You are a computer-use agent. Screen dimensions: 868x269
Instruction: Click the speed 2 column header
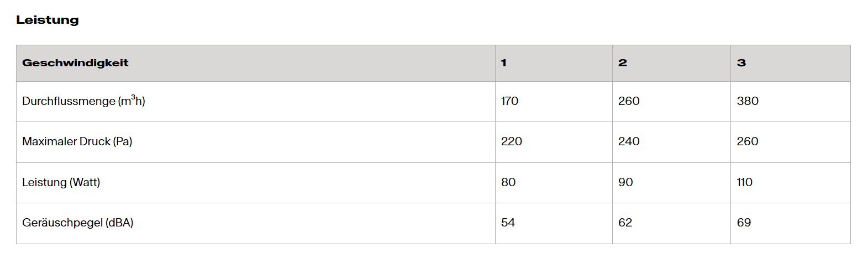point(623,63)
